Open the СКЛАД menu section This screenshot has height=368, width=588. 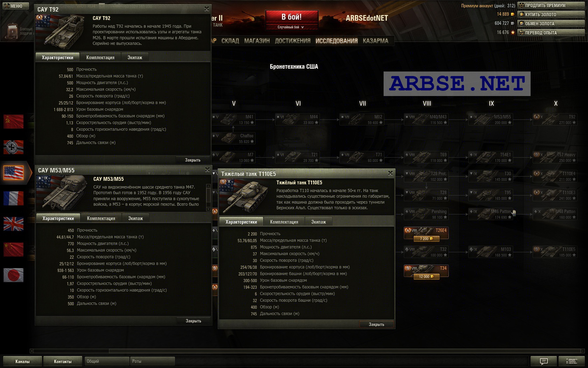[x=230, y=41]
